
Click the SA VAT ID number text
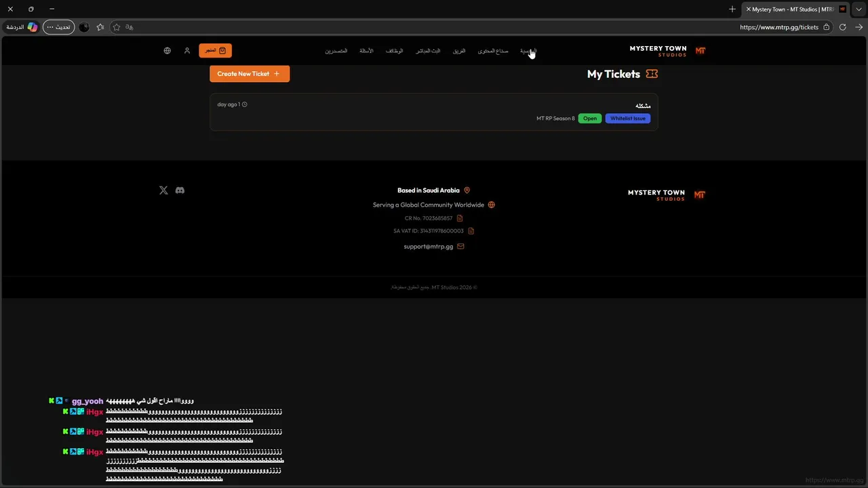click(429, 231)
